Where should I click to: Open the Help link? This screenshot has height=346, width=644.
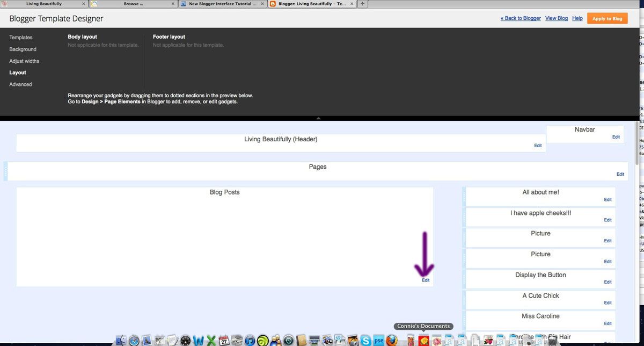577,18
